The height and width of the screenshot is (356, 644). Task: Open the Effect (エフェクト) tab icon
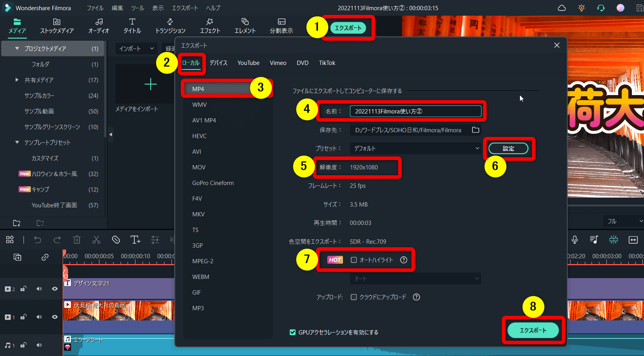coord(210,22)
